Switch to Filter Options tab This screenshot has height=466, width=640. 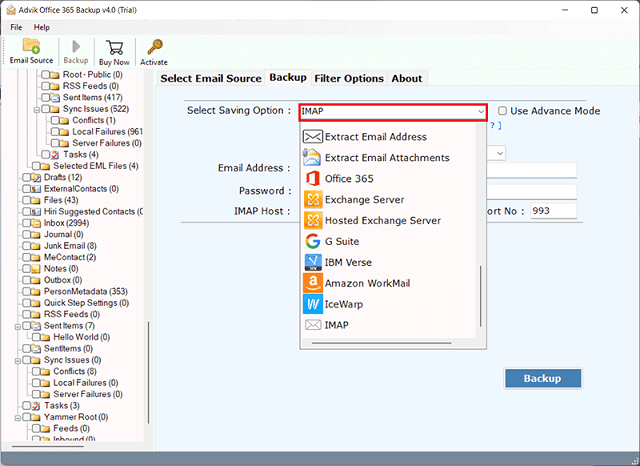[349, 78]
